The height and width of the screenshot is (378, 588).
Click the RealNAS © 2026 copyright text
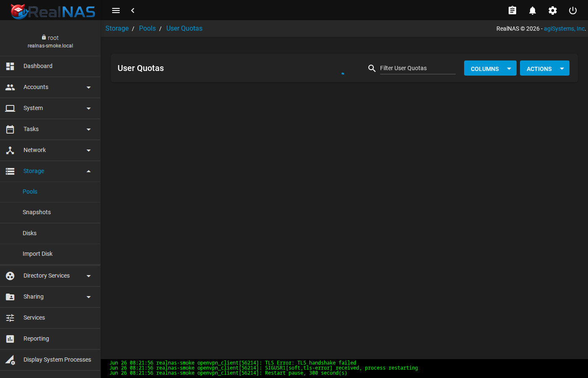click(x=518, y=29)
